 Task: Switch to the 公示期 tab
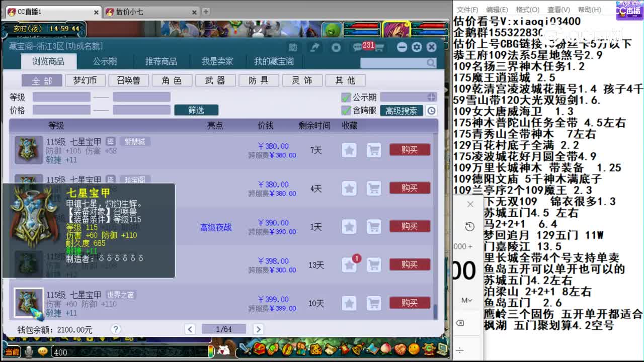(105, 61)
